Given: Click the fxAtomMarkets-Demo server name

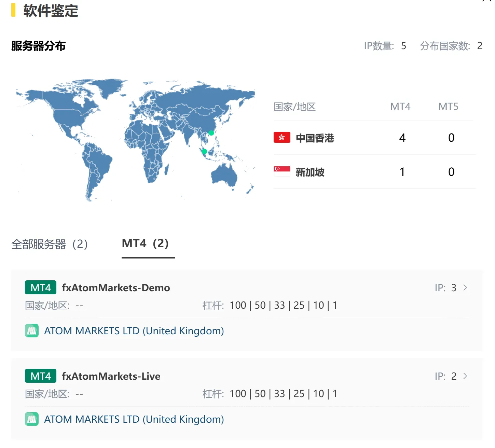Looking at the screenshot, I should point(116,288).
